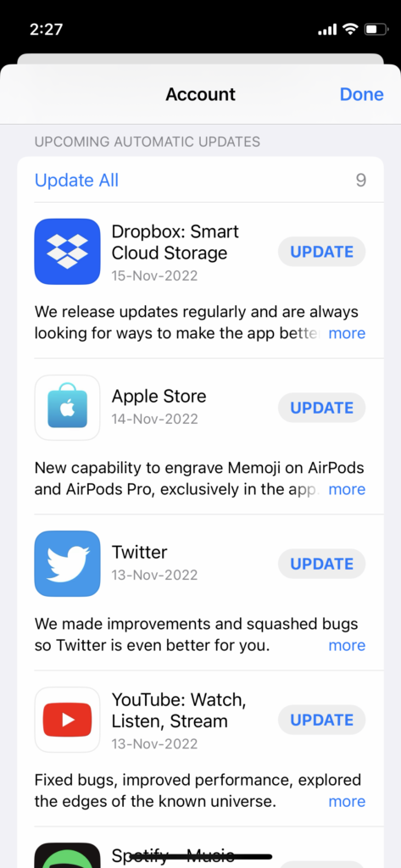Tap the status bar clock showing 2:27
The image size is (401, 868).
[47, 29]
